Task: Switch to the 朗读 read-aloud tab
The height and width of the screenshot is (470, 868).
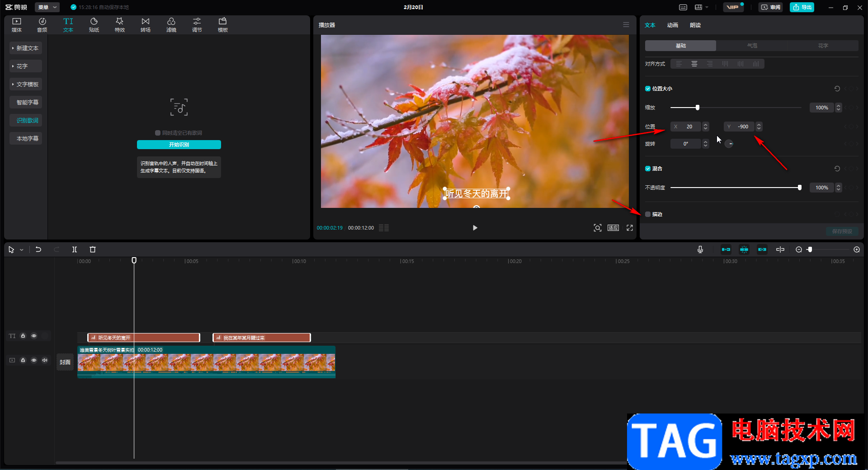Action: [x=695, y=25]
